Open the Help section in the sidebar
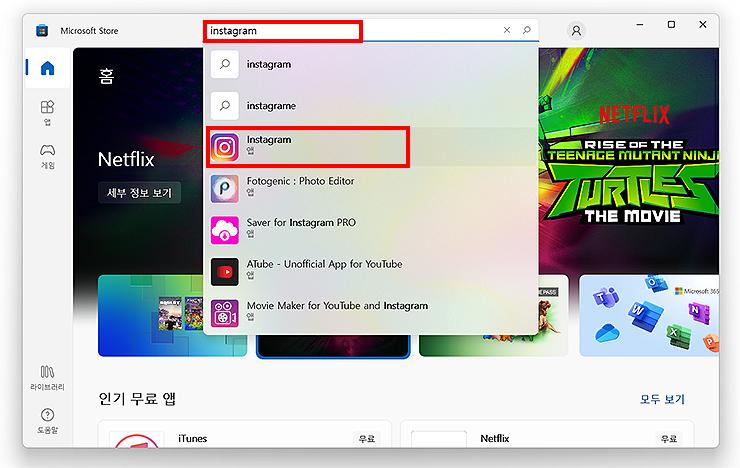The height and width of the screenshot is (468, 740). 48,421
